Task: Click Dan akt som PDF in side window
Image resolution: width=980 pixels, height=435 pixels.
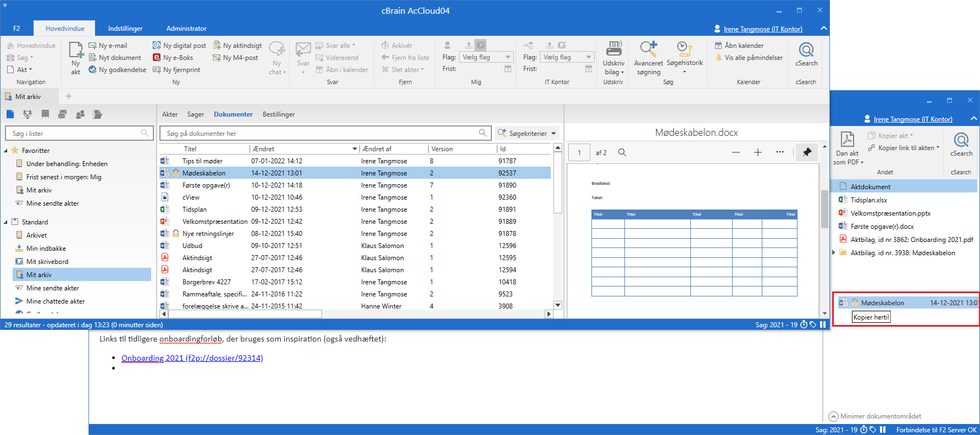Action: (848, 148)
